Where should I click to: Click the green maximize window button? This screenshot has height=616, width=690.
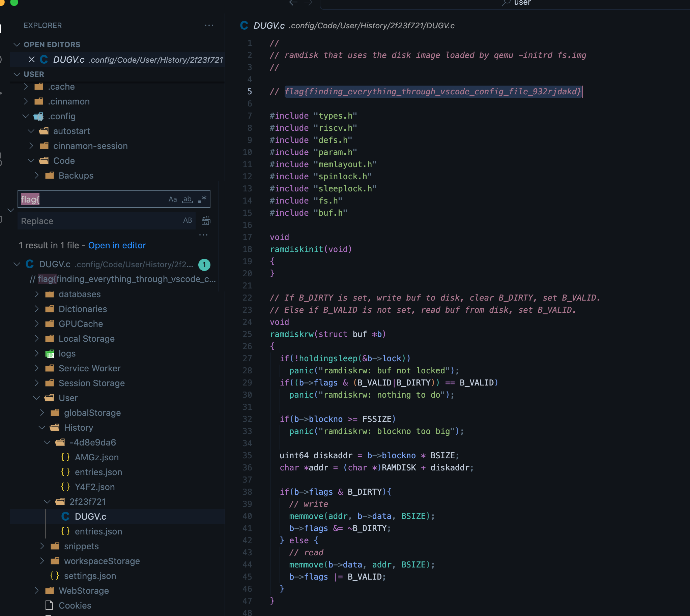coord(14,2)
